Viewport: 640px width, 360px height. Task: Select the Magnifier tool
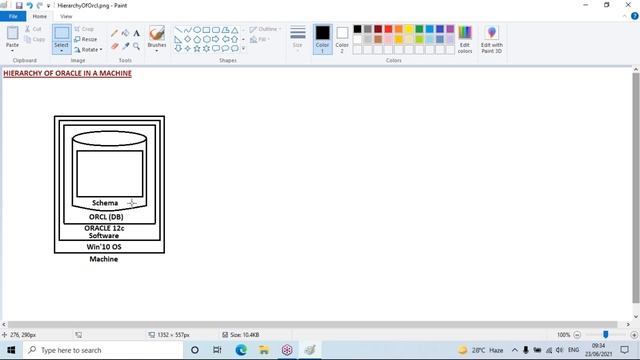pyautogui.click(x=136, y=46)
